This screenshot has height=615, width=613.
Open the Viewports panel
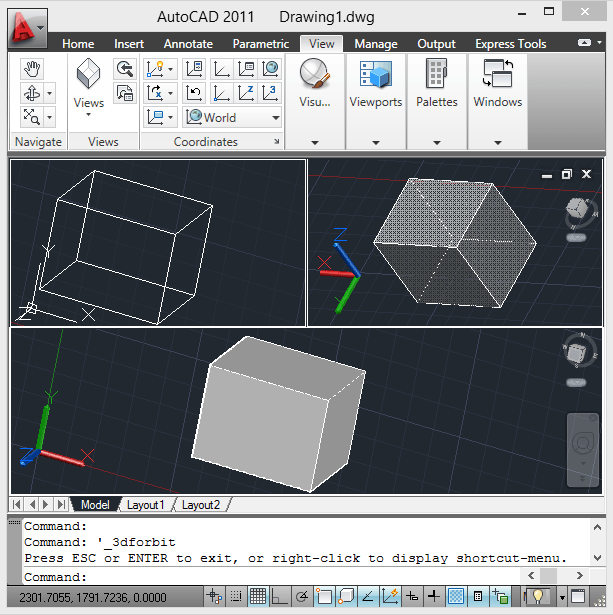(x=376, y=101)
